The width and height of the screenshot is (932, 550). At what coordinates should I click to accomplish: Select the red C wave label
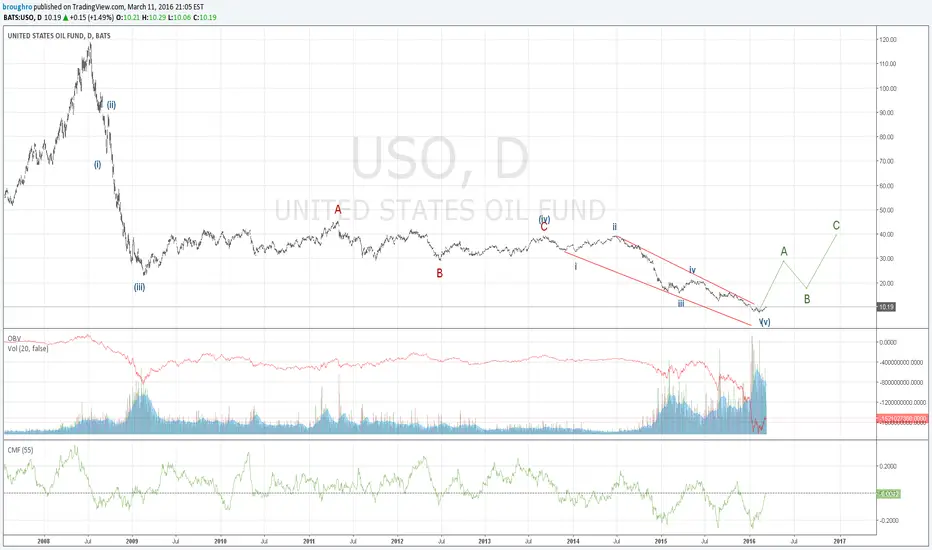click(x=544, y=227)
